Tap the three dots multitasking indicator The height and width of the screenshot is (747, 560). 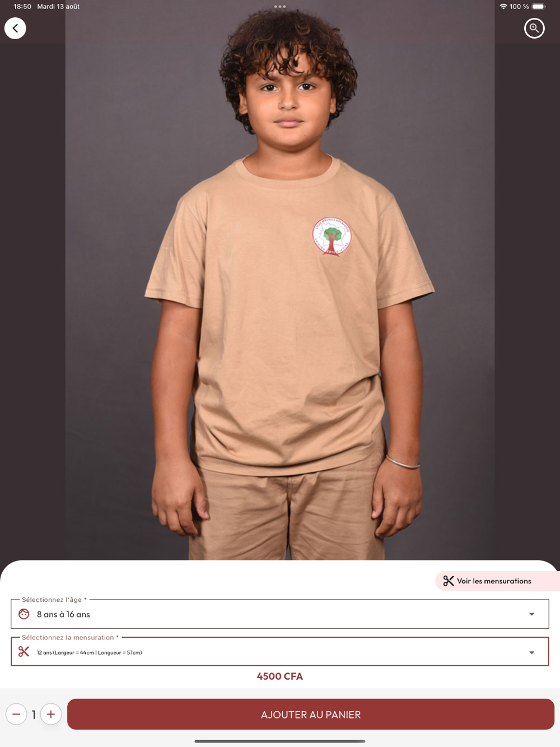[x=280, y=7]
